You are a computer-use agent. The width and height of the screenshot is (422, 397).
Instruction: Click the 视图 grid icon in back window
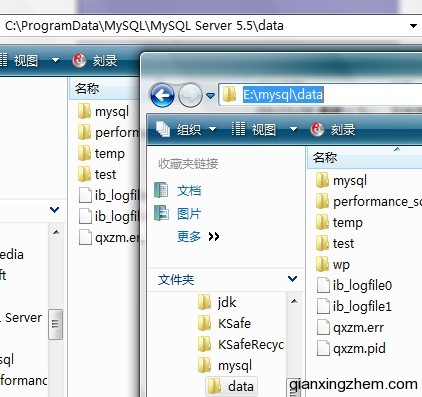(3, 60)
